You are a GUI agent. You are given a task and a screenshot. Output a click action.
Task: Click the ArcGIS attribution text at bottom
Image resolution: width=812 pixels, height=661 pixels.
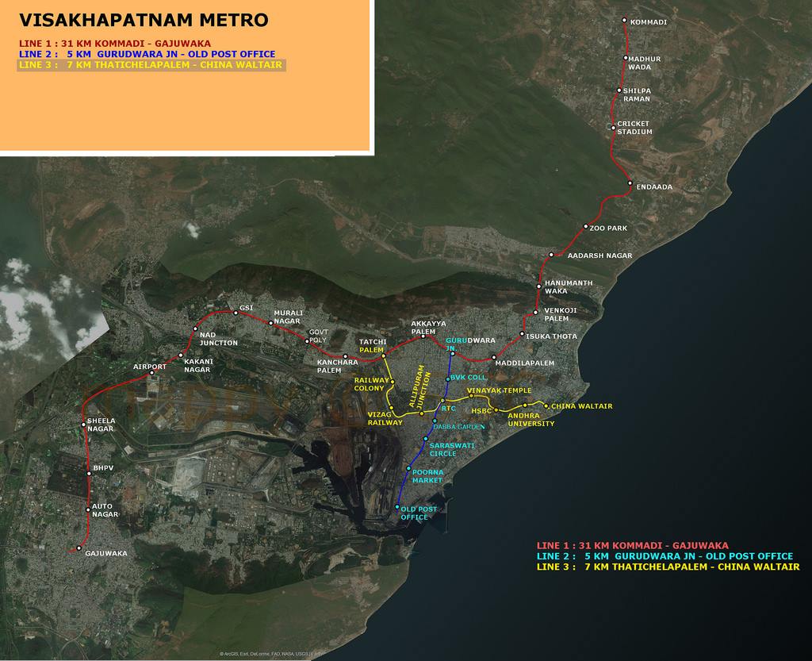click(x=274, y=654)
